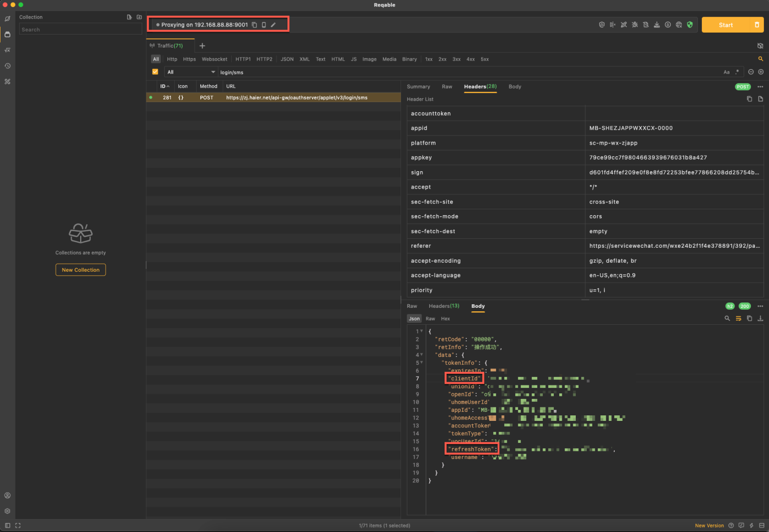
Task: Open the response panel more-options ellipsis
Action: pyautogui.click(x=760, y=306)
